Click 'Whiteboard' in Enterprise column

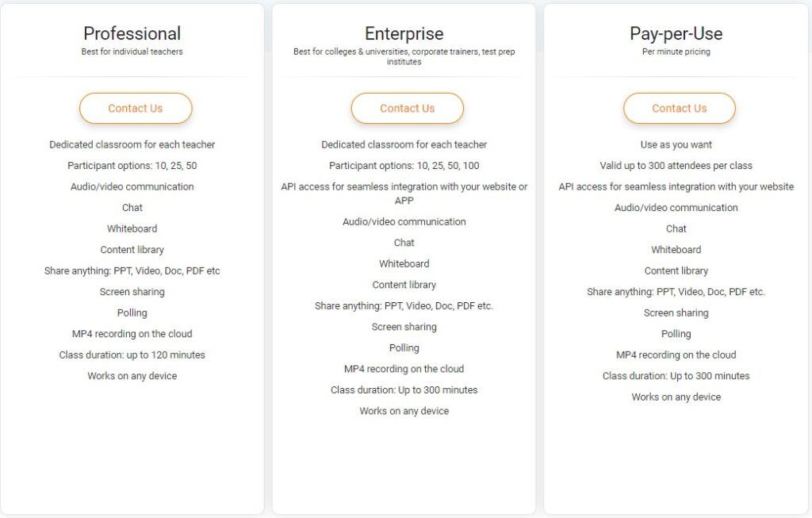404,263
